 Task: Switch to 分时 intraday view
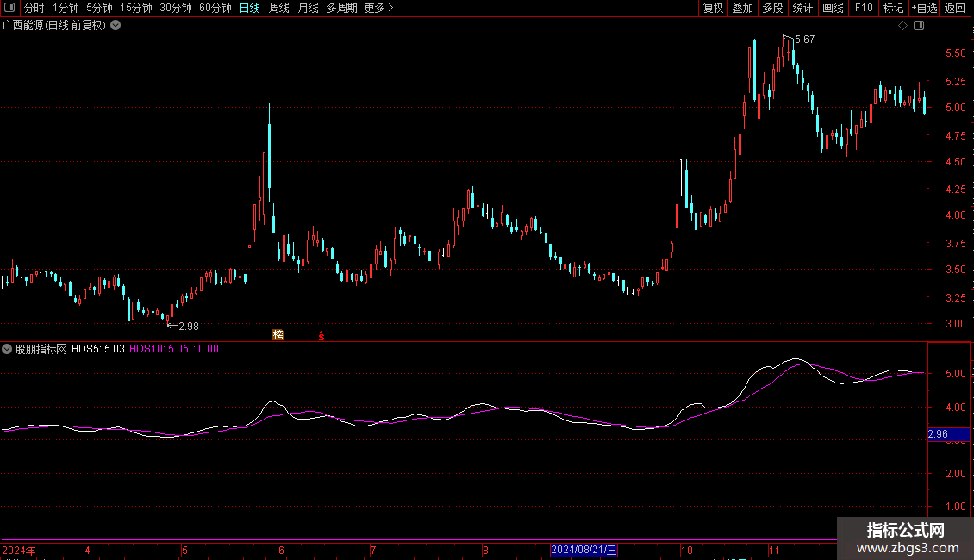pyautogui.click(x=34, y=8)
